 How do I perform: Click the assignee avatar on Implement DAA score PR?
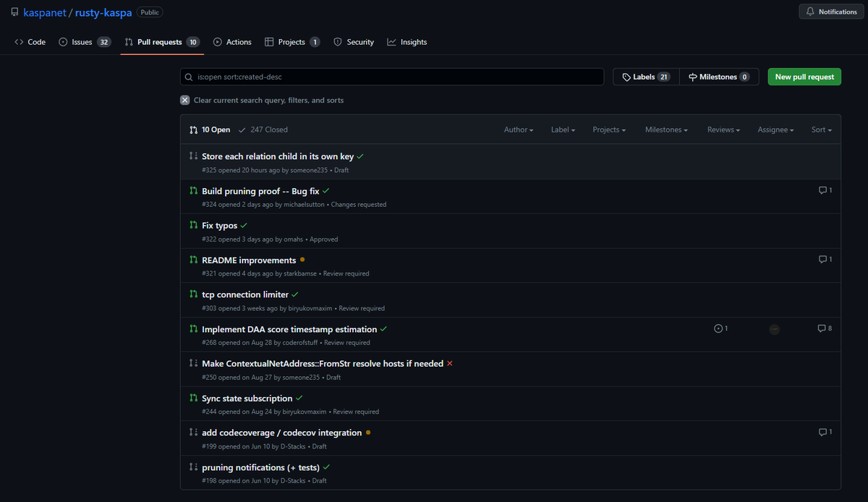774,328
